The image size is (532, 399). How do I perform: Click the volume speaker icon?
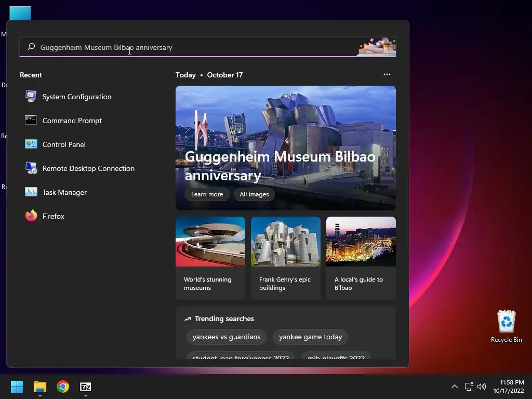(482, 387)
